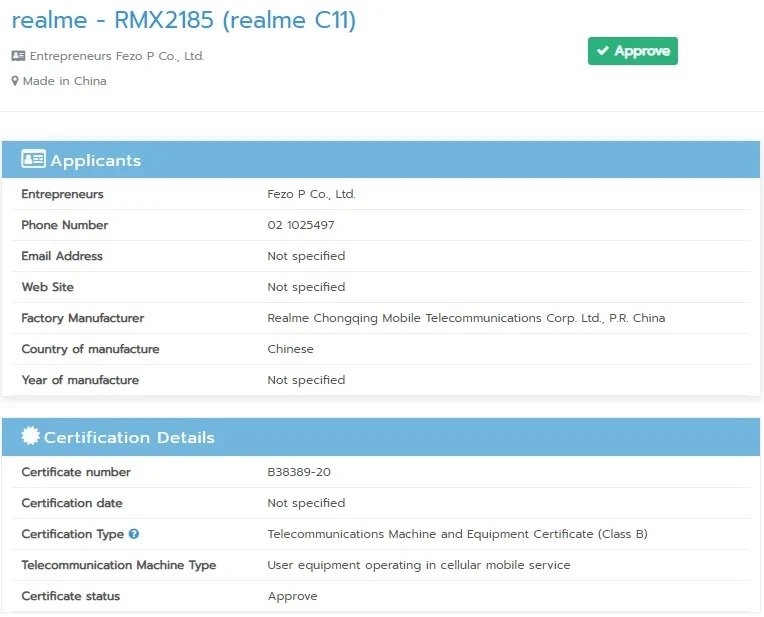Image resolution: width=764 pixels, height=617 pixels.
Task: Click the 'Entrepreneurs' row label in Applicants
Action: [x=62, y=194]
